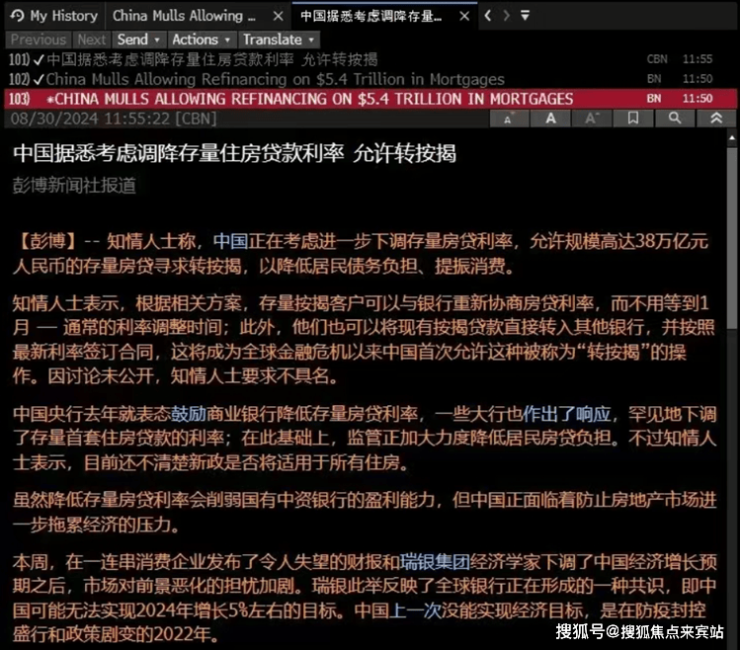
Task: Open the 瑞银集团 hyperlink
Action: click(x=435, y=562)
